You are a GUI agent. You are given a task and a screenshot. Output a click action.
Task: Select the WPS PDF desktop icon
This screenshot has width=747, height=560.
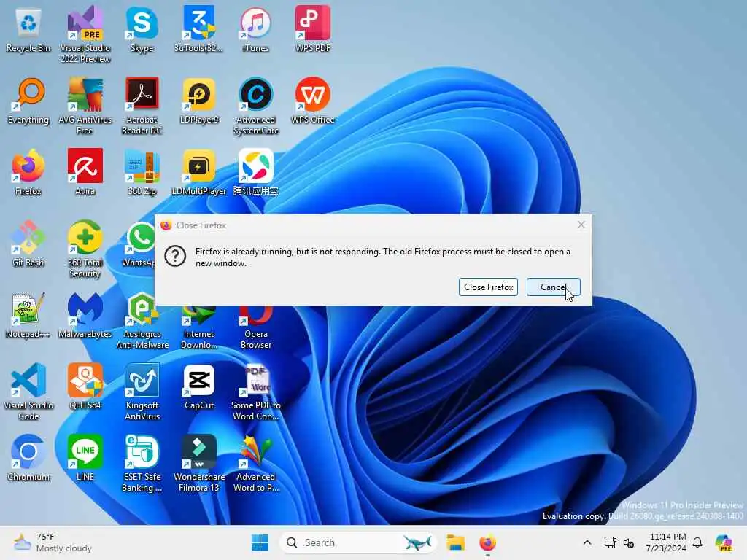(312, 31)
